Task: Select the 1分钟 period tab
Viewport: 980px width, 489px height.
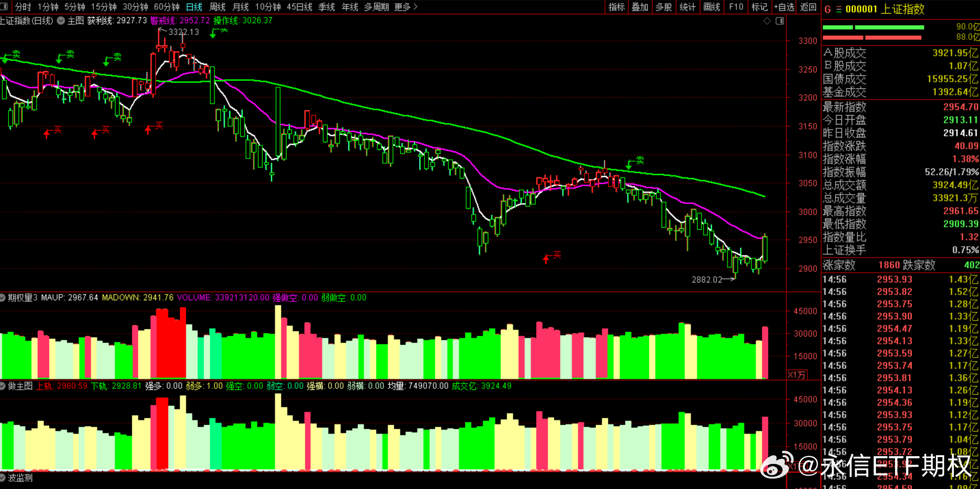Action: pyautogui.click(x=48, y=7)
